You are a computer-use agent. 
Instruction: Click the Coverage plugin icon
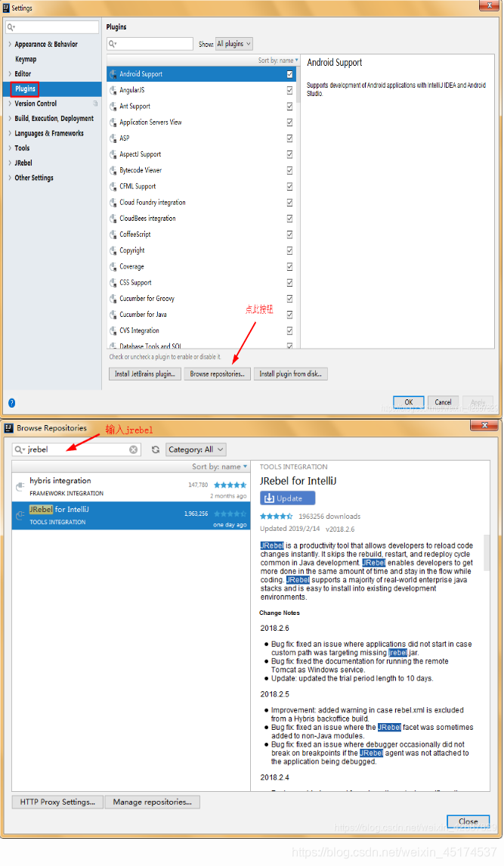pos(113,266)
